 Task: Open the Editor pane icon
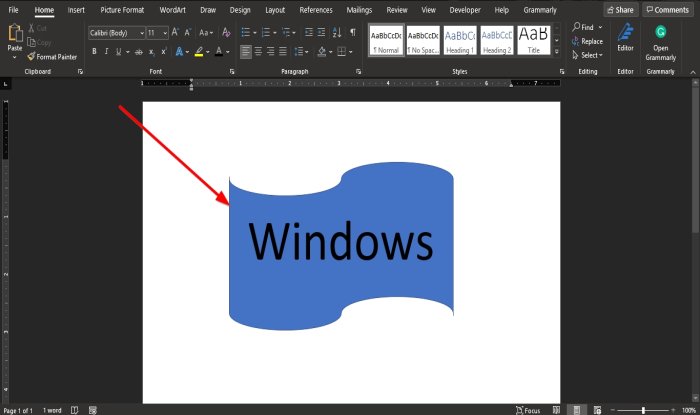[x=625, y=38]
